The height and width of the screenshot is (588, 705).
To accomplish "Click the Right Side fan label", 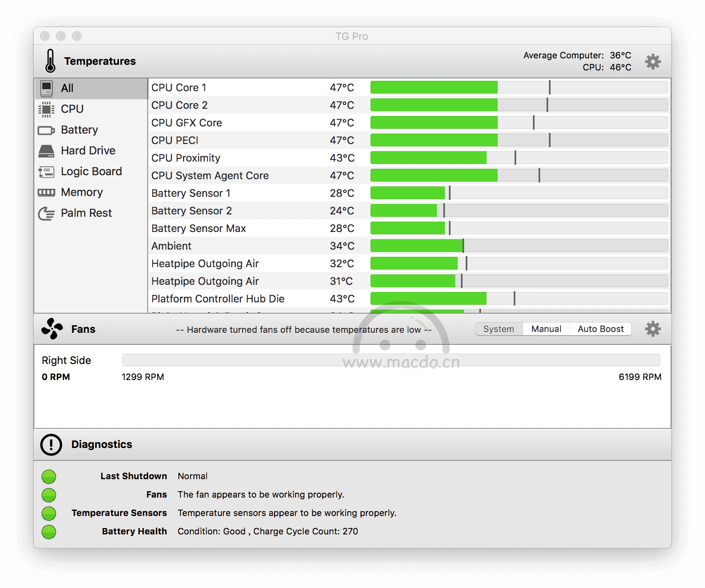I will click(x=66, y=360).
